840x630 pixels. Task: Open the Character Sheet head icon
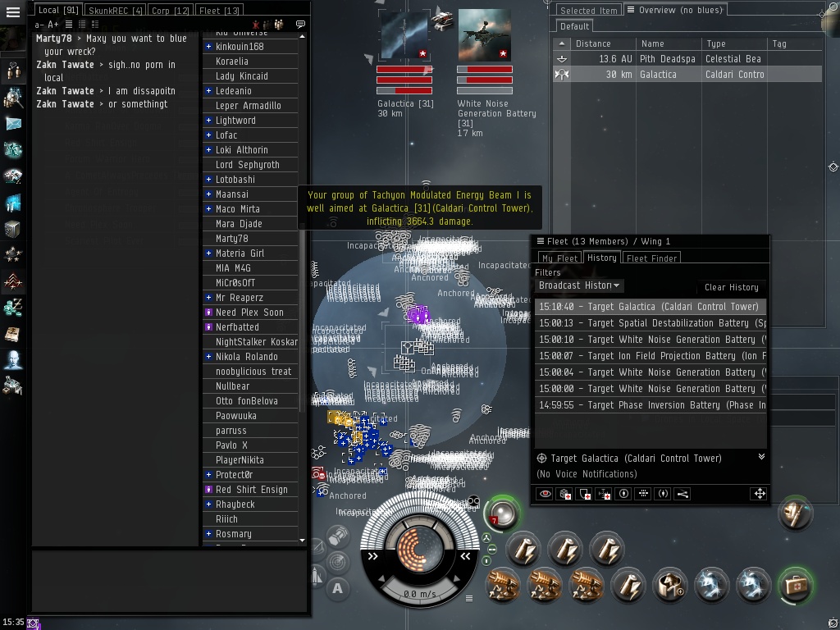pyautogui.click(x=13, y=361)
